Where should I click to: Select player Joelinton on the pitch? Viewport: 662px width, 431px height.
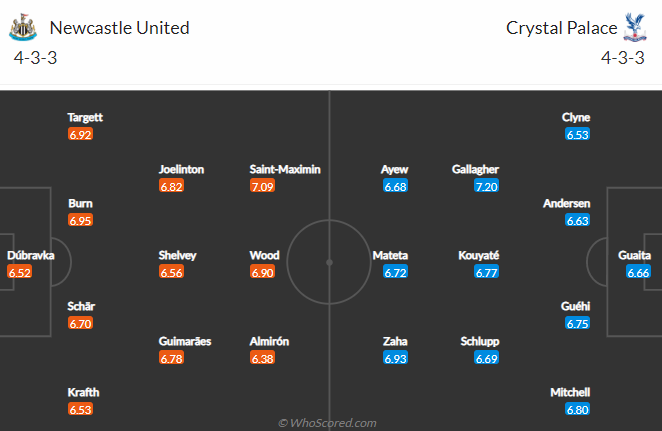[181, 169]
